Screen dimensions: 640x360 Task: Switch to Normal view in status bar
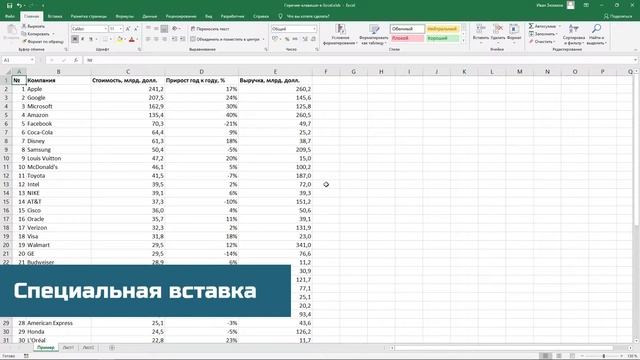pyautogui.click(x=545, y=356)
